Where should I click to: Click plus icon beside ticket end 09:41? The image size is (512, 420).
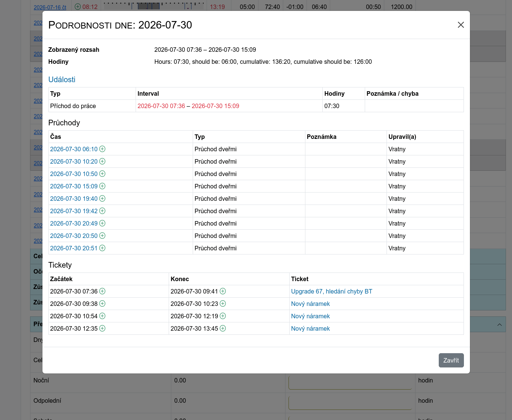pyautogui.click(x=223, y=291)
